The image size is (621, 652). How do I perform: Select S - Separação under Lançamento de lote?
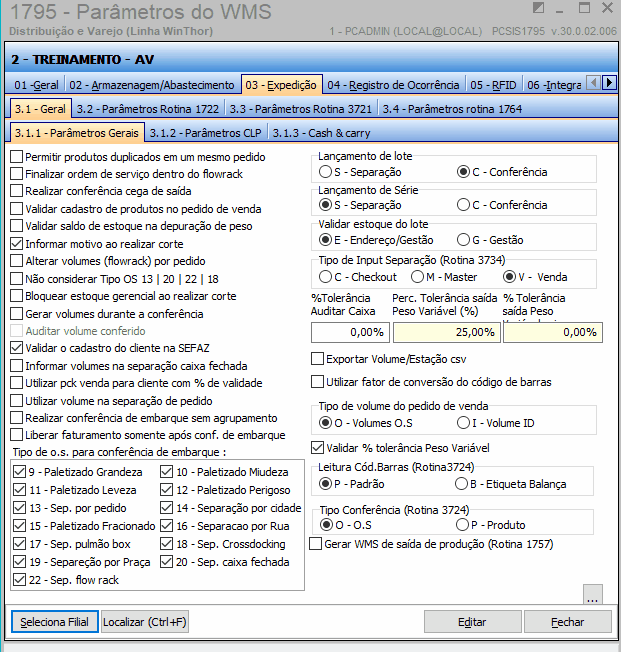coord(325,172)
